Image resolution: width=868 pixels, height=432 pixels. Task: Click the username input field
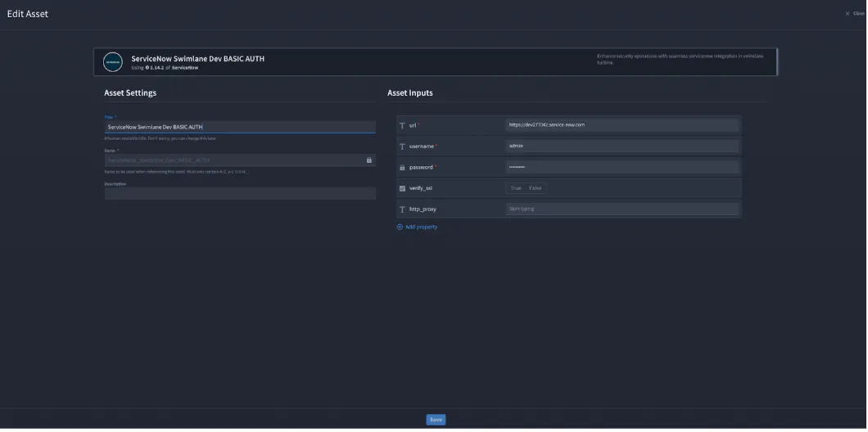622,146
